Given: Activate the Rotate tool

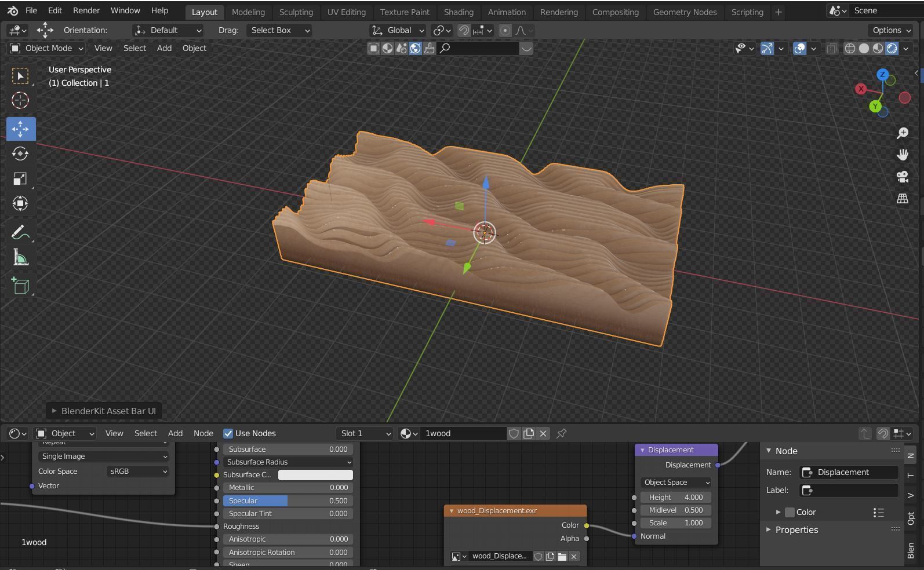Looking at the screenshot, I should pyautogui.click(x=20, y=154).
